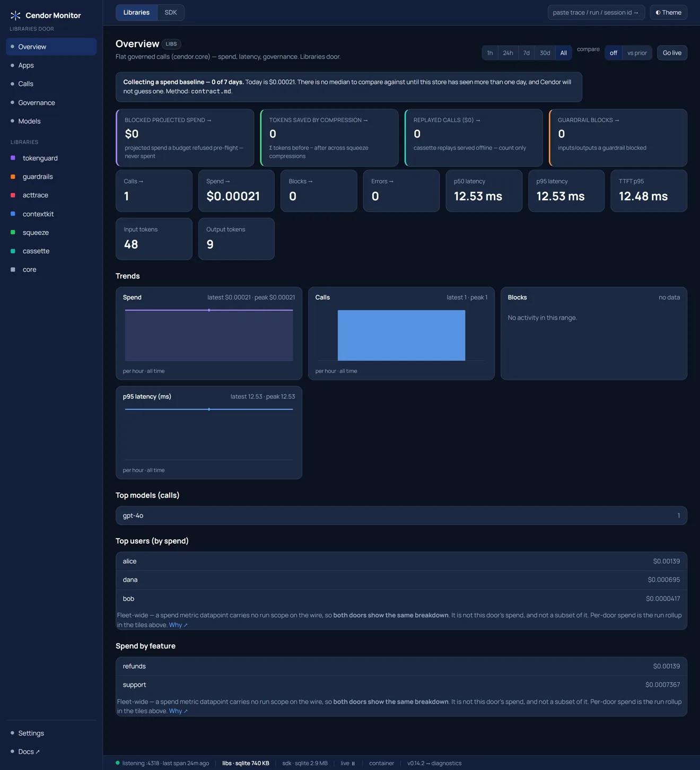Open the Apps page

51,65
